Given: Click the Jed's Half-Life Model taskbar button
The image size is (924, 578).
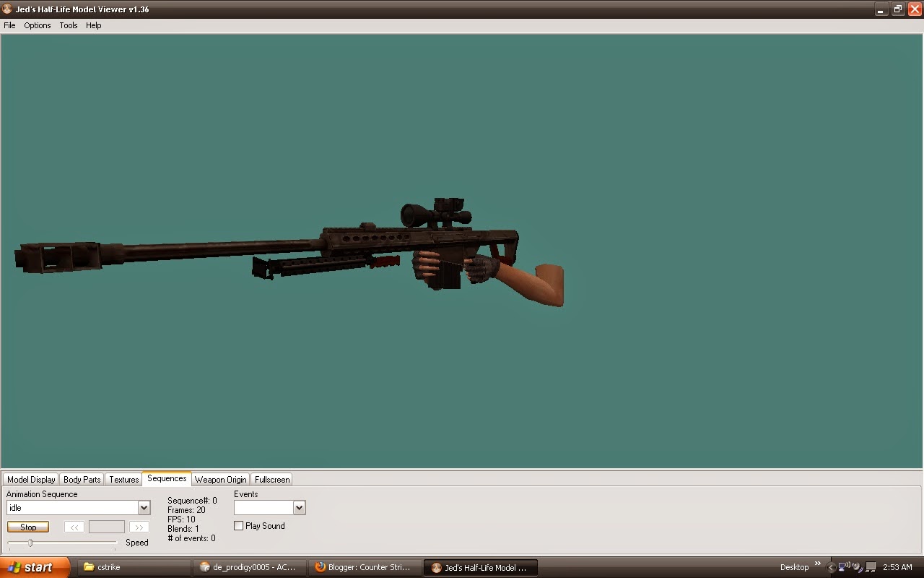Looking at the screenshot, I should (479, 567).
